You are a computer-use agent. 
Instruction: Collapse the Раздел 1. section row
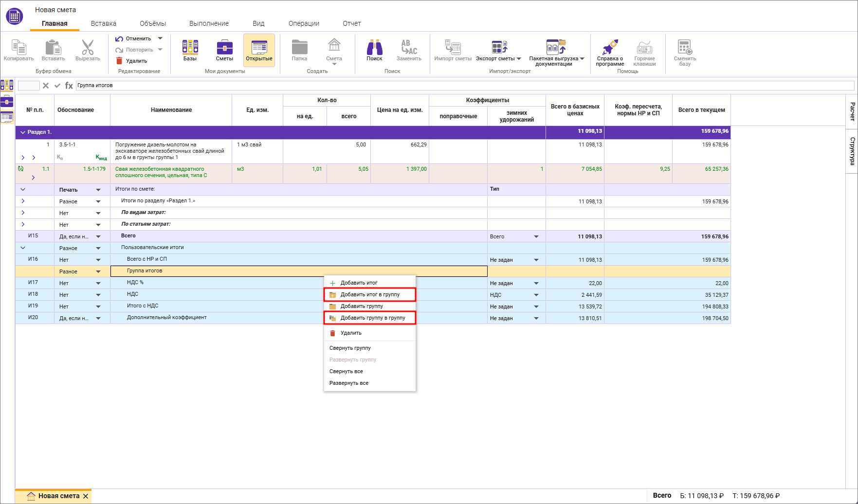[x=22, y=132]
